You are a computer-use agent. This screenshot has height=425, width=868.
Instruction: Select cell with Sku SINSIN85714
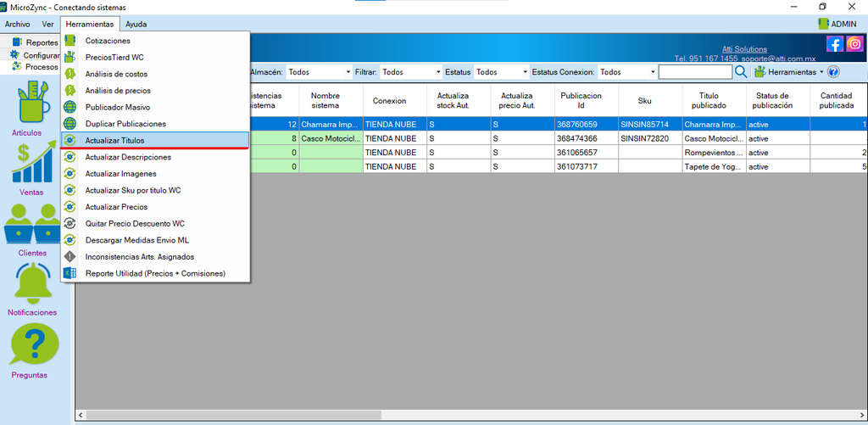650,124
